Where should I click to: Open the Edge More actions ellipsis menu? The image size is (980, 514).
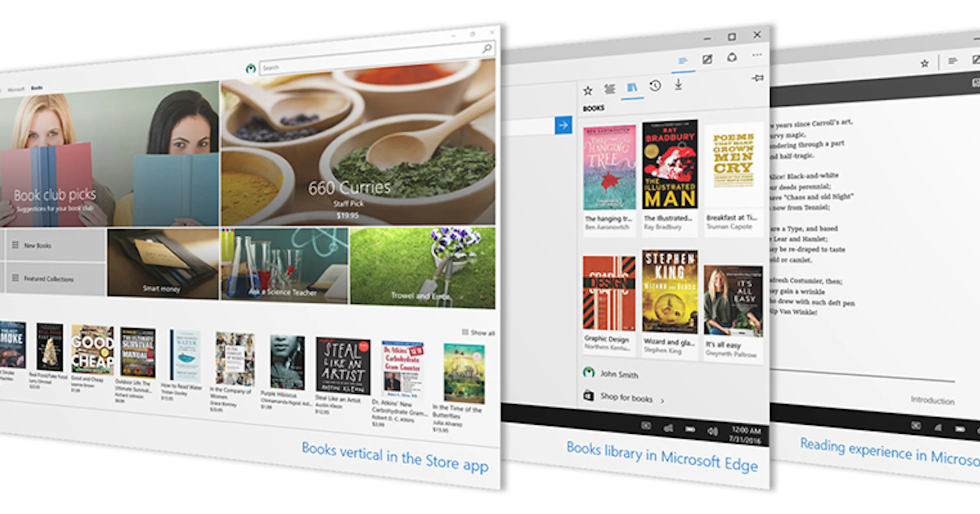757,55
